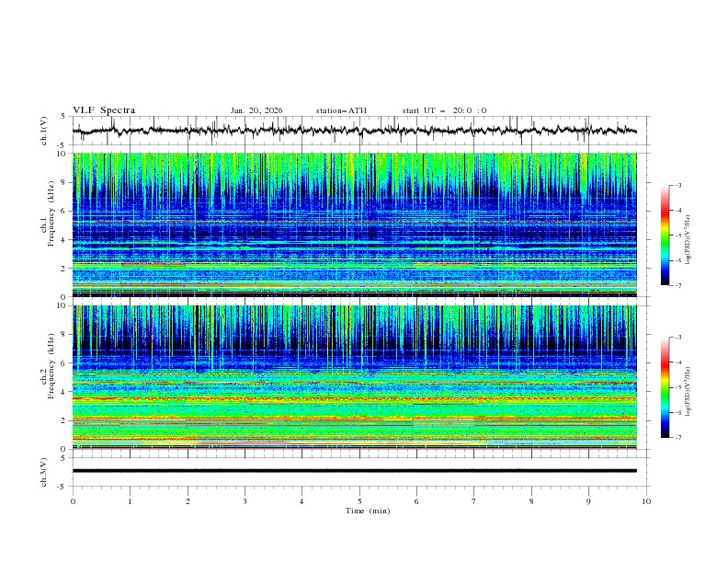
Task: Click time axis tick label "1"
Action: pyautogui.click(x=131, y=501)
